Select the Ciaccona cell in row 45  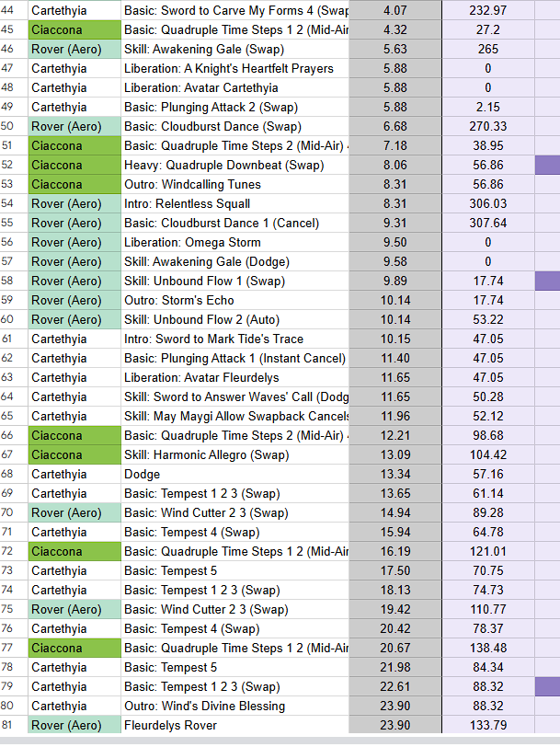pos(74,29)
